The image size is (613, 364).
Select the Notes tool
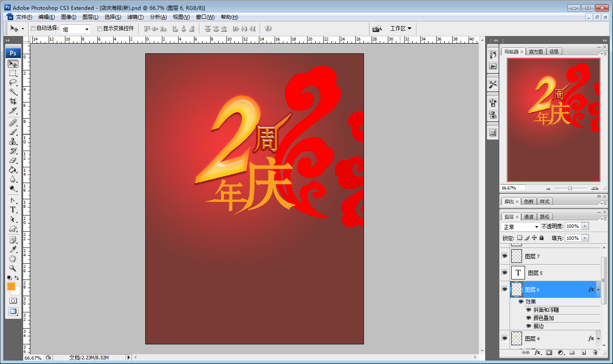point(13,240)
